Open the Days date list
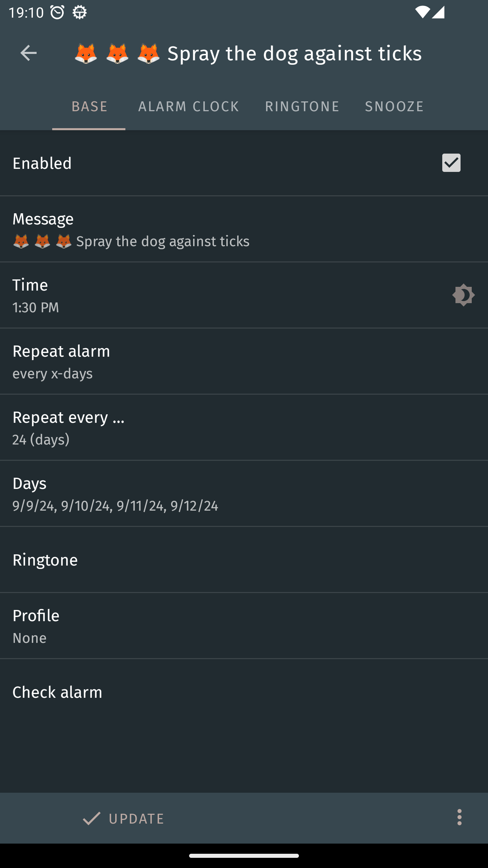The height and width of the screenshot is (868, 488). click(x=244, y=494)
